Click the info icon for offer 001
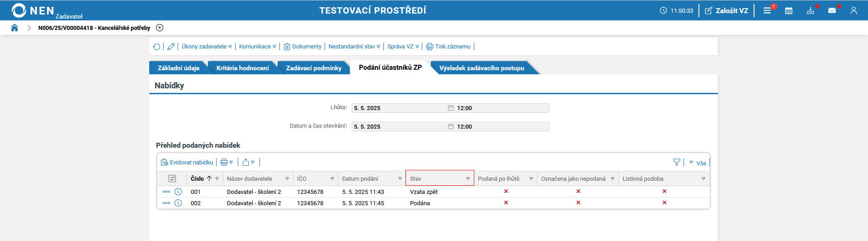Viewport: 868px width, 241px height. pyautogui.click(x=178, y=192)
